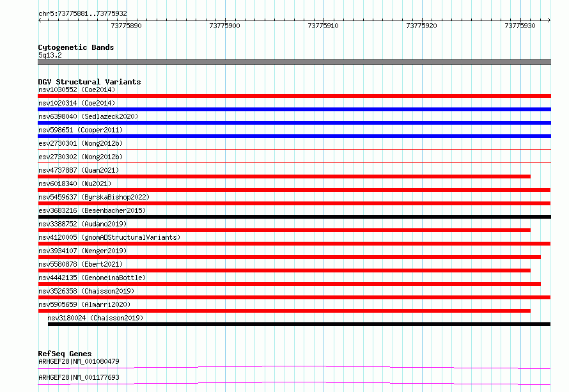Click the magenta intron line of NM_001177693
This screenshot has height=392, width=569.
pyautogui.click(x=294, y=383)
